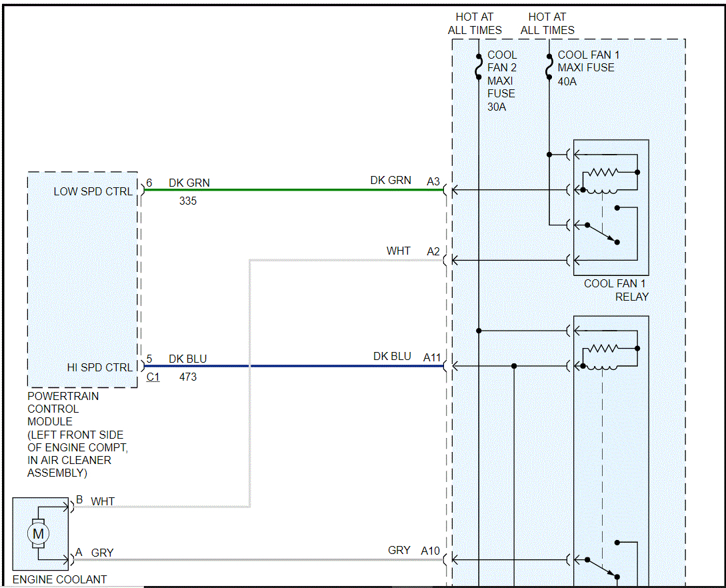Click the COOL FAN 1 RELAY label

(x=616, y=290)
